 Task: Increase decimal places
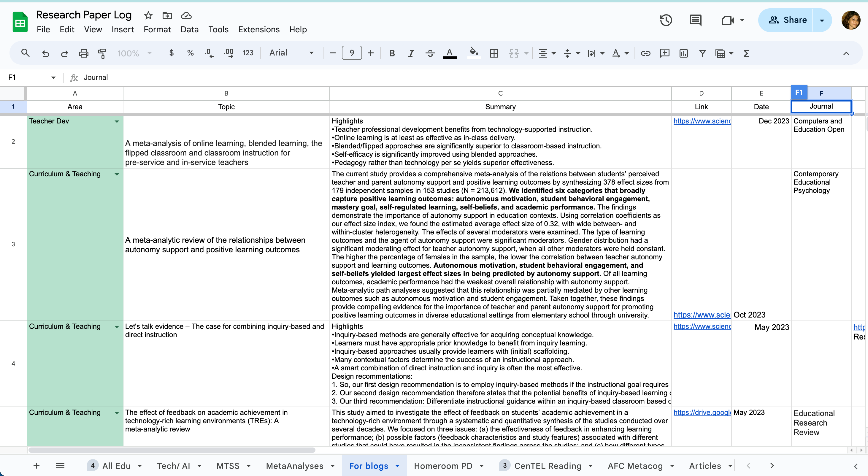pos(228,53)
